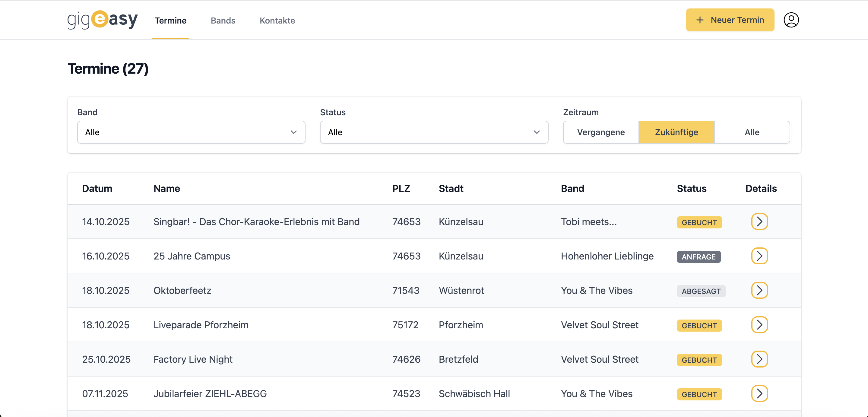Open the Band filter dropdown
The width and height of the screenshot is (868, 417).
[191, 132]
